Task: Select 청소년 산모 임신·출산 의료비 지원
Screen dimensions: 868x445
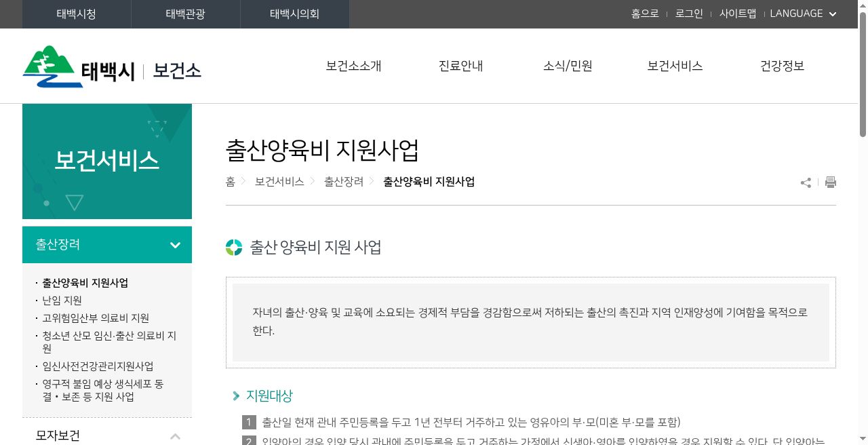Action: point(109,342)
